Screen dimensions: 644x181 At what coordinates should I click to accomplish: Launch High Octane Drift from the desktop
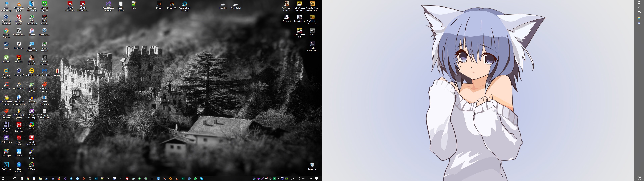click(x=299, y=33)
